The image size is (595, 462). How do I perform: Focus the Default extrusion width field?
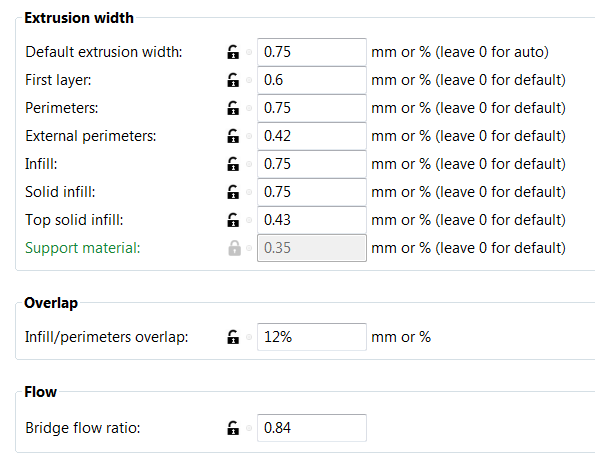pos(312,52)
